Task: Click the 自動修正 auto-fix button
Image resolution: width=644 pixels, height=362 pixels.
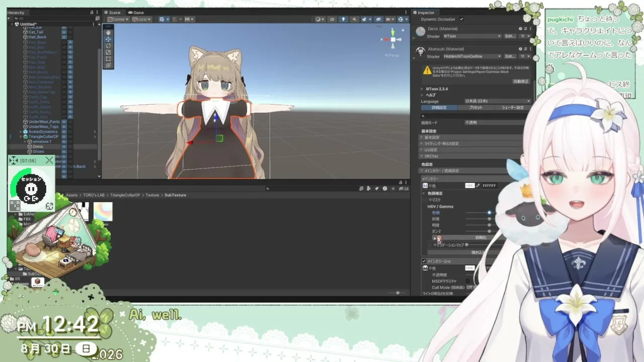Action: pos(521,81)
